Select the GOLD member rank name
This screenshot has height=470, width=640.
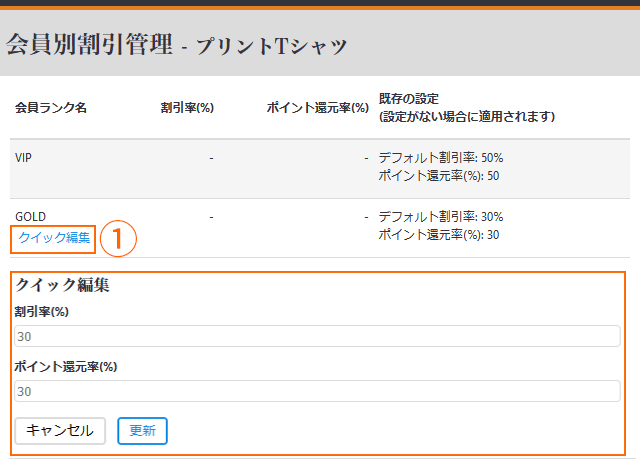coord(30,216)
